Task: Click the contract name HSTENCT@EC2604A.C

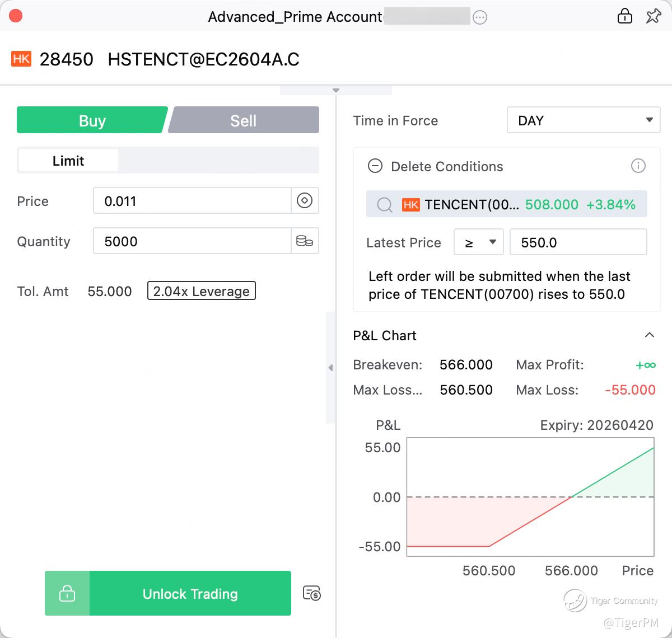Action: pos(203,59)
